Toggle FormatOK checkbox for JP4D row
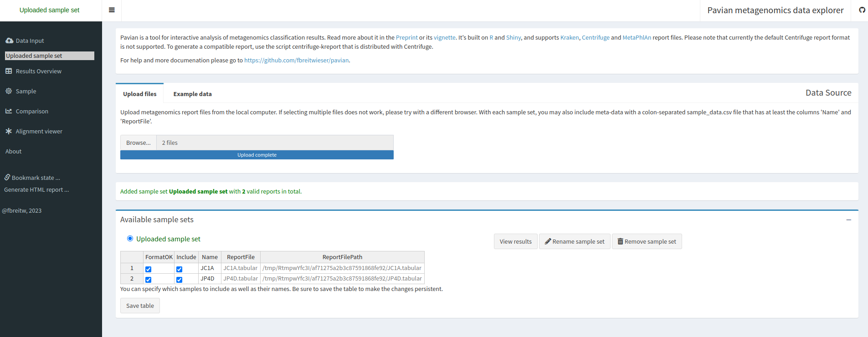This screenshot has height=337, width=868. (148, 280)
